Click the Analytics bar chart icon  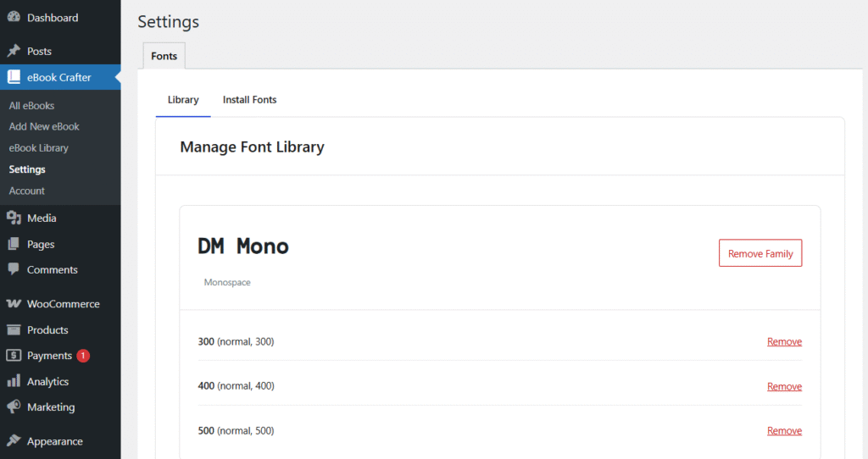pos(14,381)
